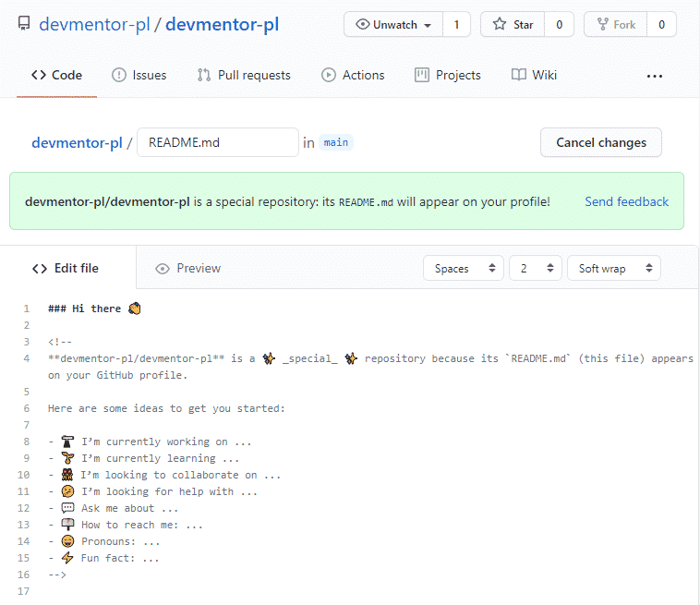Switch to the Code tab
The height and width of the screenshot is (605, 700).
(56, 75)
